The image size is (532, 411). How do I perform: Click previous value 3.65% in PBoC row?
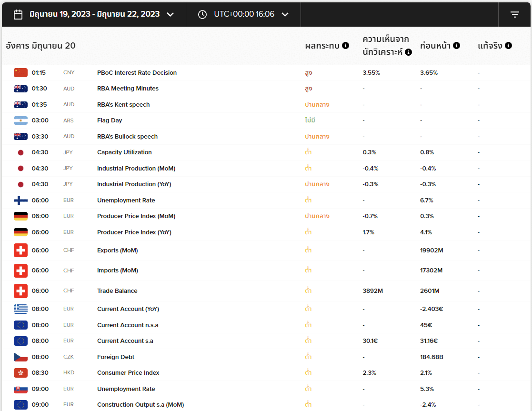tap(429, 73)
